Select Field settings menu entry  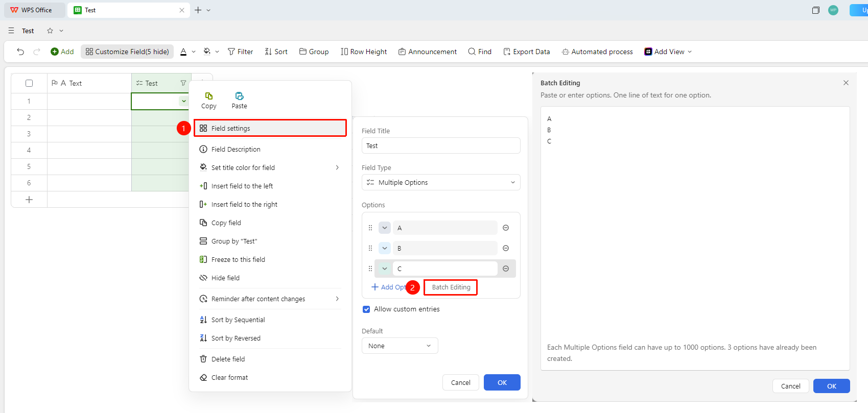tap(270, 128)
